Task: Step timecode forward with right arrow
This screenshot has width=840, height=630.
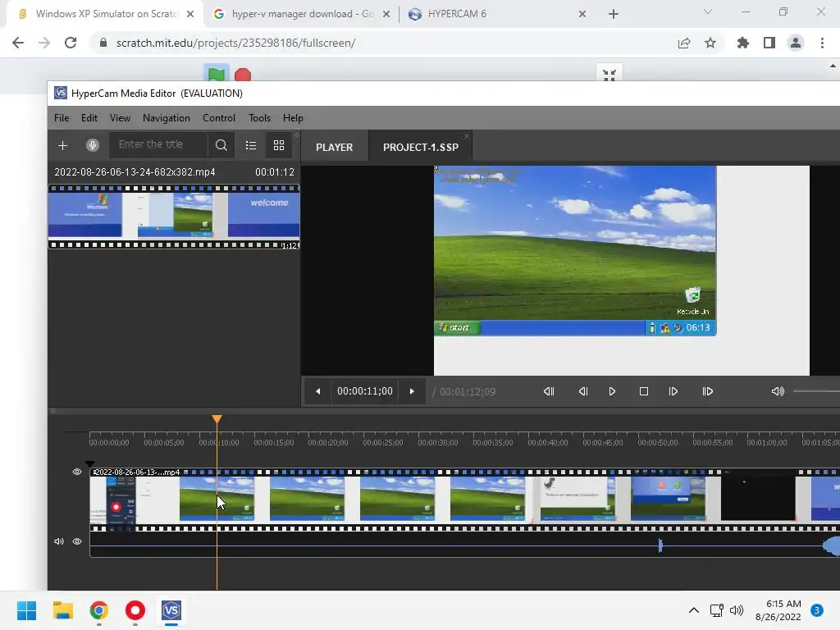Action: pos(412,391)
